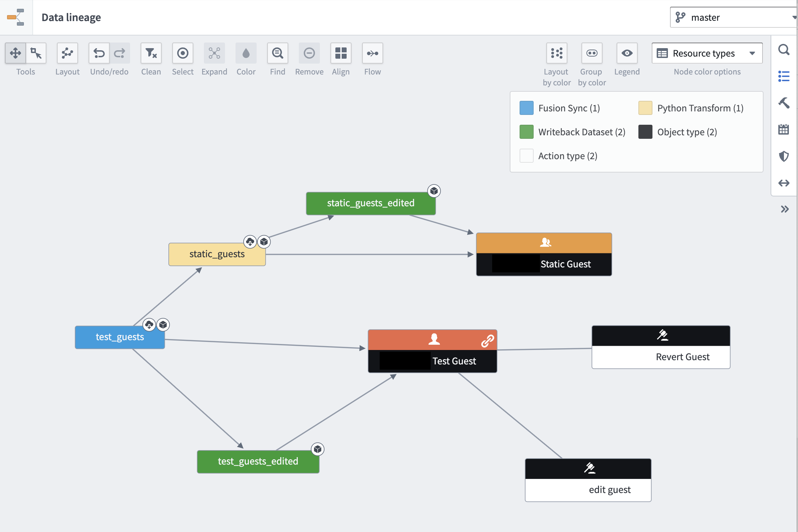Image resolution: width=798 pixels, height=532 pixels.
Task: Expand the collapsed right sidebar chevrons
Action: click(784, 209)
